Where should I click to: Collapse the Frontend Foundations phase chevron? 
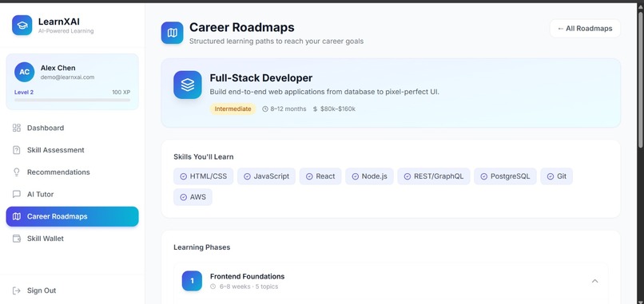pos(594,281)
